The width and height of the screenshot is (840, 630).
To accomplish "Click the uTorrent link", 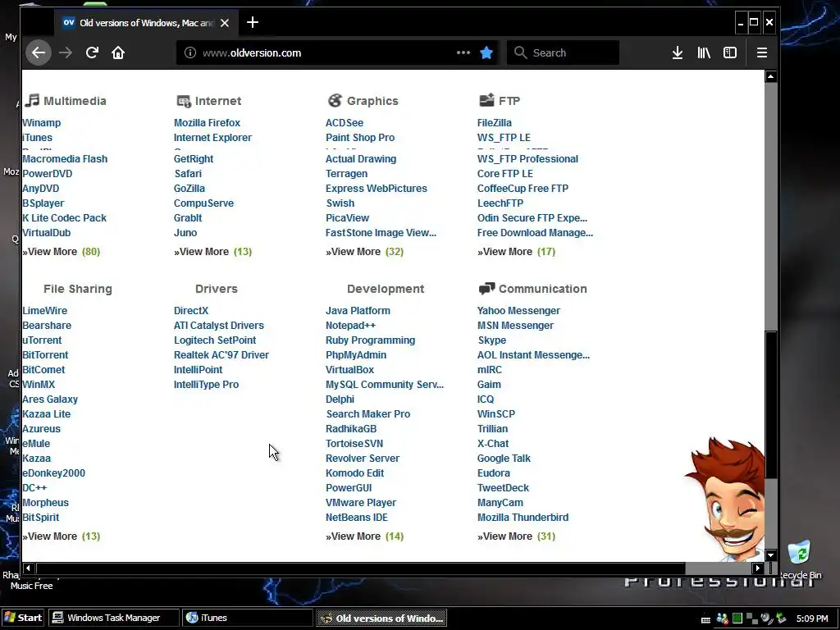I will (42, 340).
